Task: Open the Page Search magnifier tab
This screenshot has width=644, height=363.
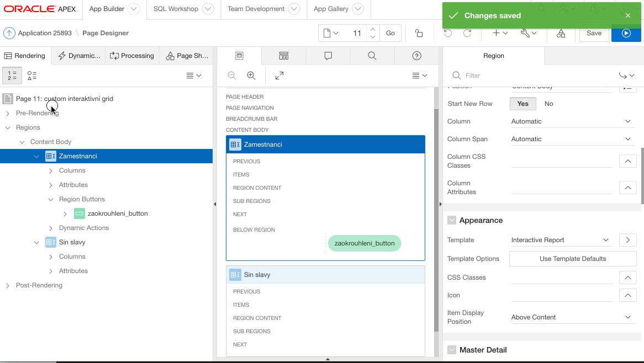Action: click(372, 56)
